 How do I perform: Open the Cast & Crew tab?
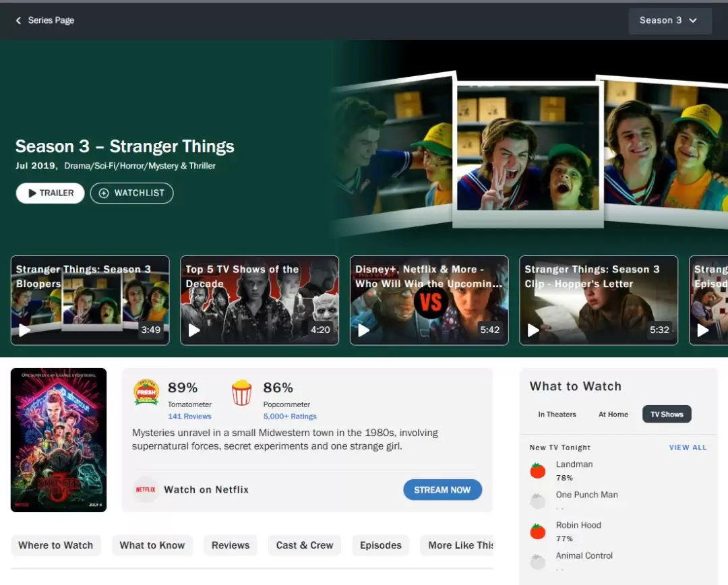tap(305, 545)
